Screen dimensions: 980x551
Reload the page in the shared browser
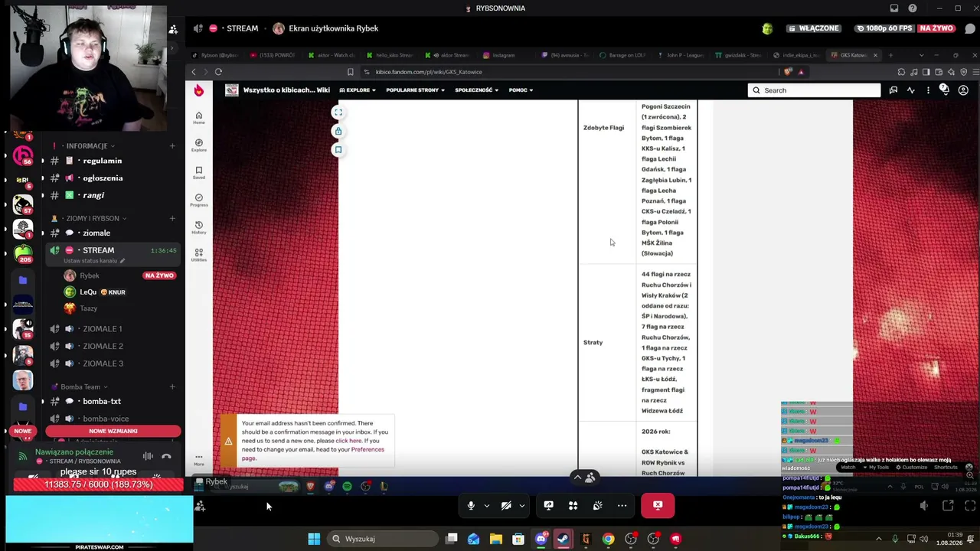(218, 72)
